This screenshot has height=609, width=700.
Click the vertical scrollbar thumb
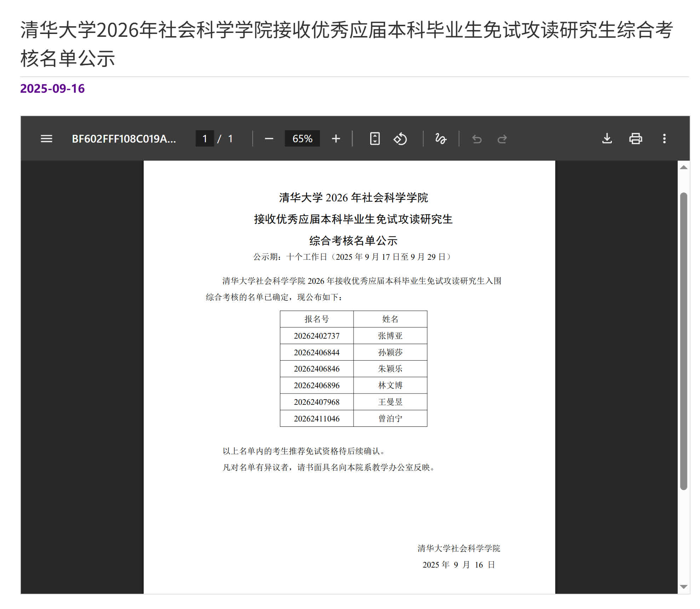(684, 340)
